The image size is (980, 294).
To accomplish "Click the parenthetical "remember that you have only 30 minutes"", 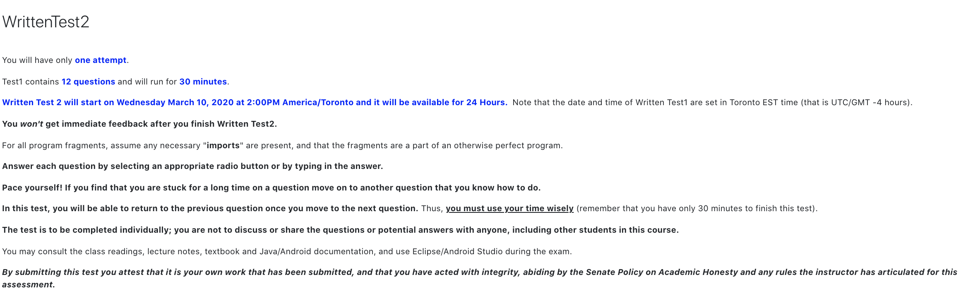I will (697, 208).
